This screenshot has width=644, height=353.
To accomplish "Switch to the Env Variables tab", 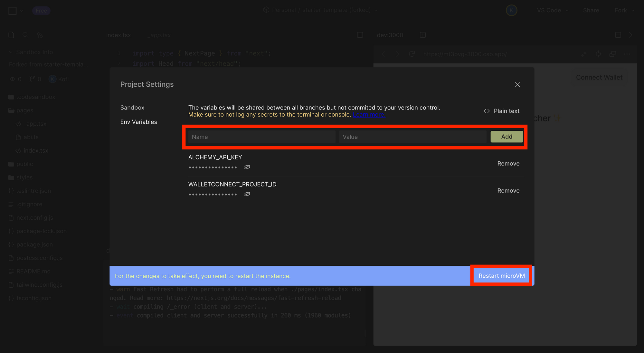I will point(138,122).
